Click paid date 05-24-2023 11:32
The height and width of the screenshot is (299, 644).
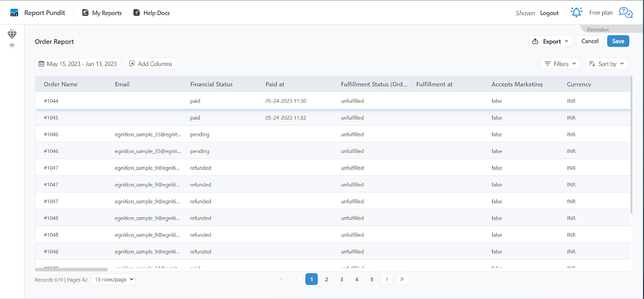coord(286,118)
